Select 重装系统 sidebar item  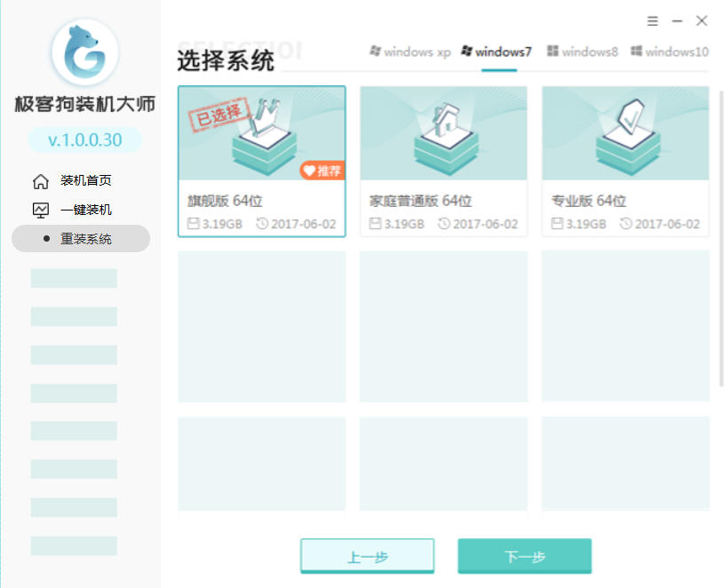pyautogui.click(x=81, y=239)
